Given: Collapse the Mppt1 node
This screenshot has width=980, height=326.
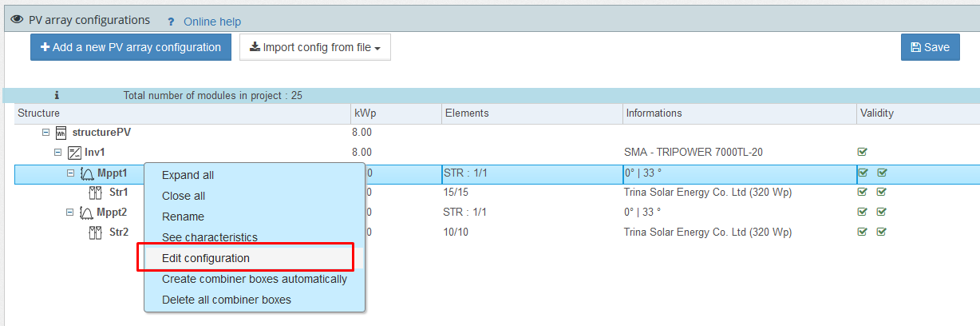Looking at the screenshot, I should (x=71, y=173).
